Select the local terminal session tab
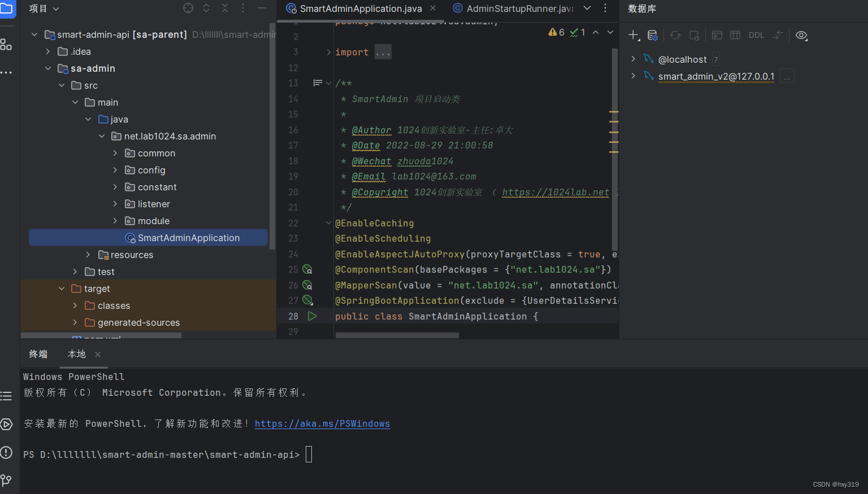 (x=76, y=354)
